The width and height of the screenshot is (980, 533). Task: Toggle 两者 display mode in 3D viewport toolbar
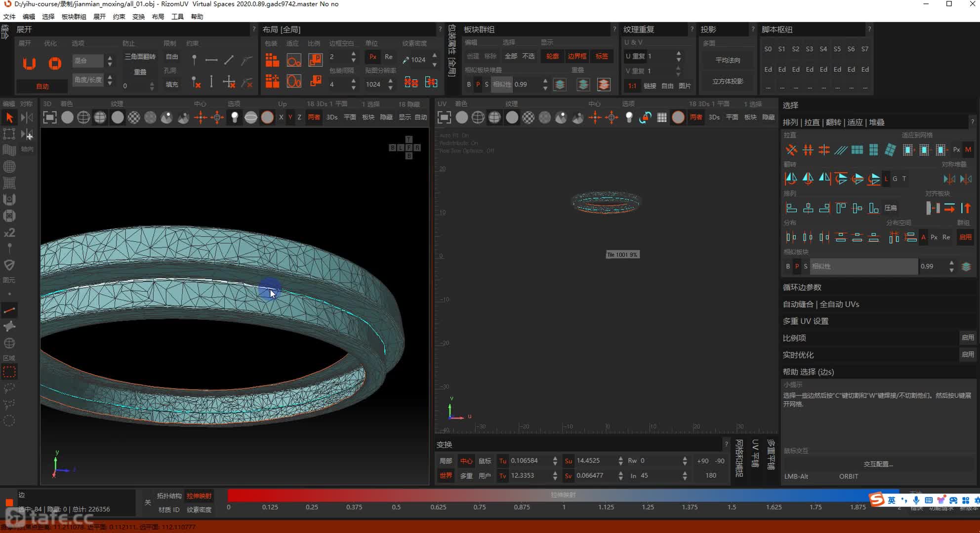[314, 117]
